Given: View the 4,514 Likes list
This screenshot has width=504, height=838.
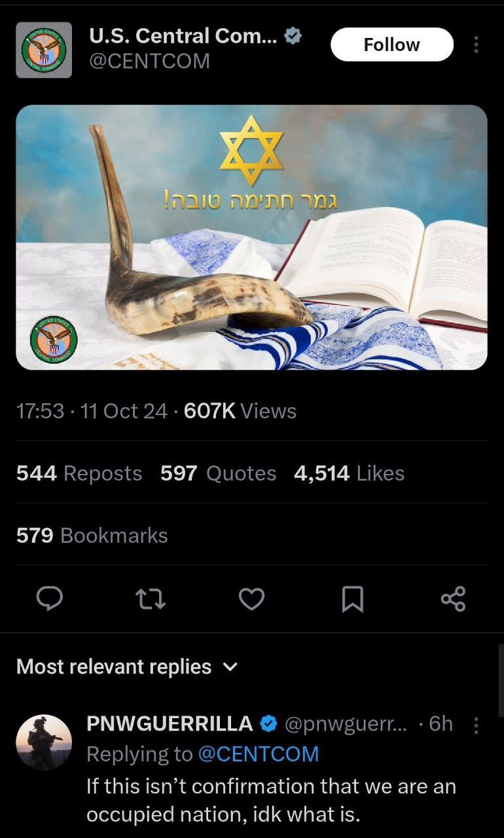Looking at the screenshot, I should pyautogui.click(x=349, y=473).
